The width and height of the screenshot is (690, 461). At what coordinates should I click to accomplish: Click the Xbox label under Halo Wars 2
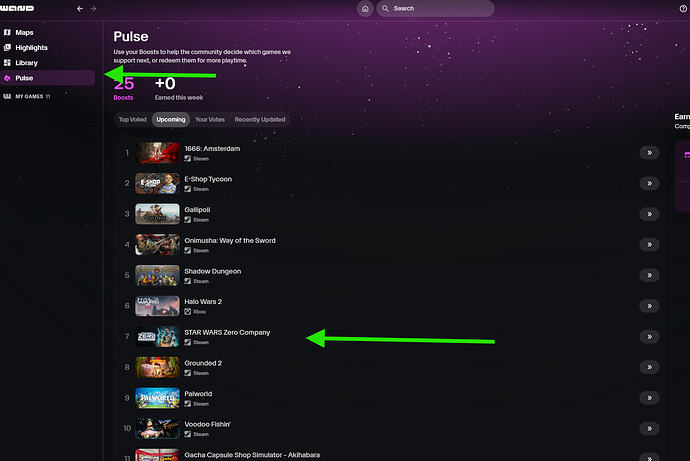click(199, 312)
